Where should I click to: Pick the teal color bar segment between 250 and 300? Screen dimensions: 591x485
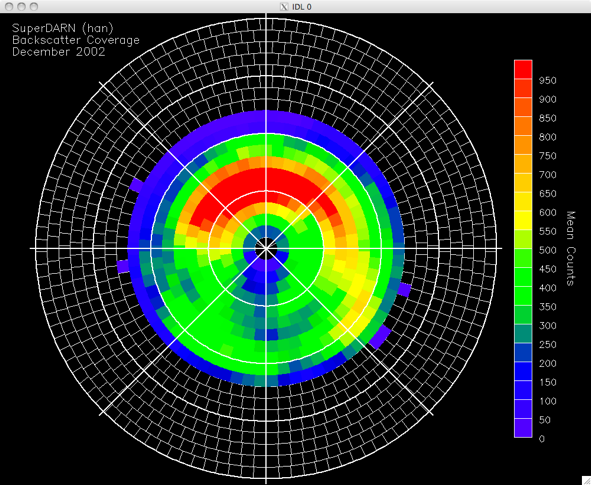[523, 334]
